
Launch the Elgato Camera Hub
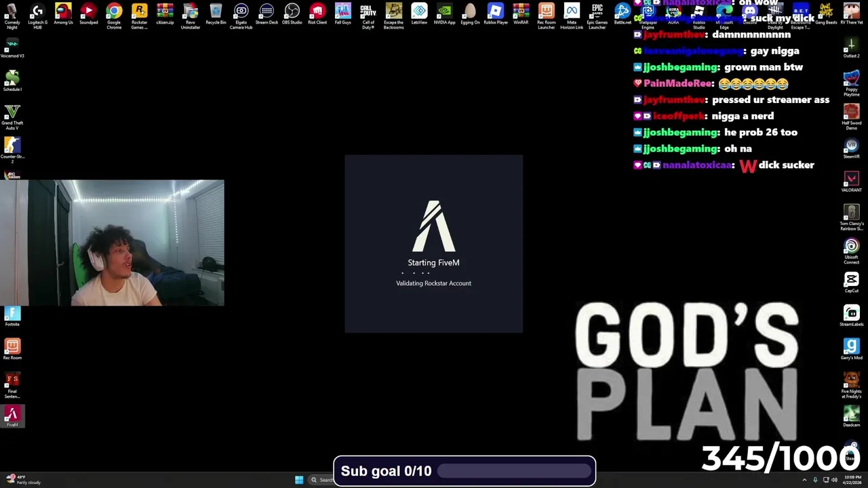pos(241,15)
